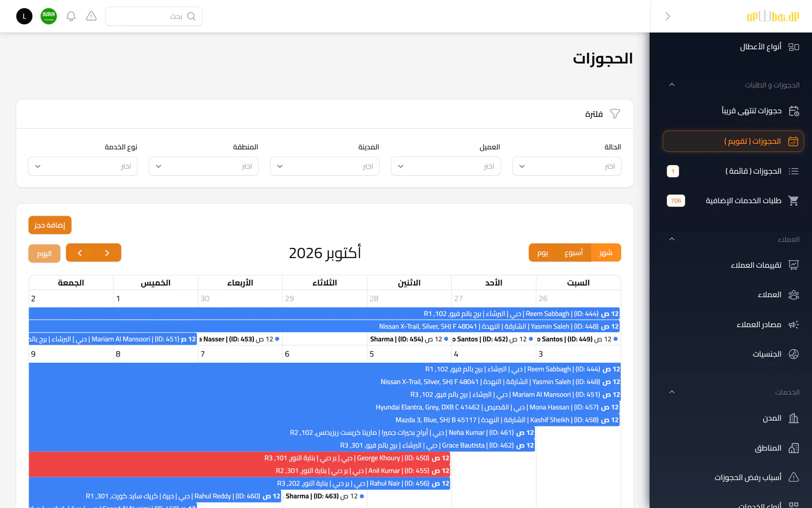Click into the بحث search field
The height and width of the screenshot is (508, 812).
tap(154, 16)
